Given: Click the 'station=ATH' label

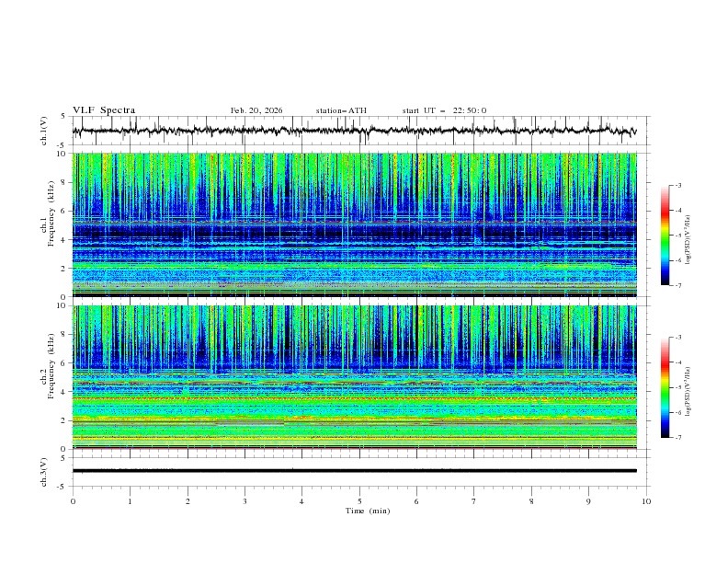Looking at the screenshot, I should click(341, 110).
